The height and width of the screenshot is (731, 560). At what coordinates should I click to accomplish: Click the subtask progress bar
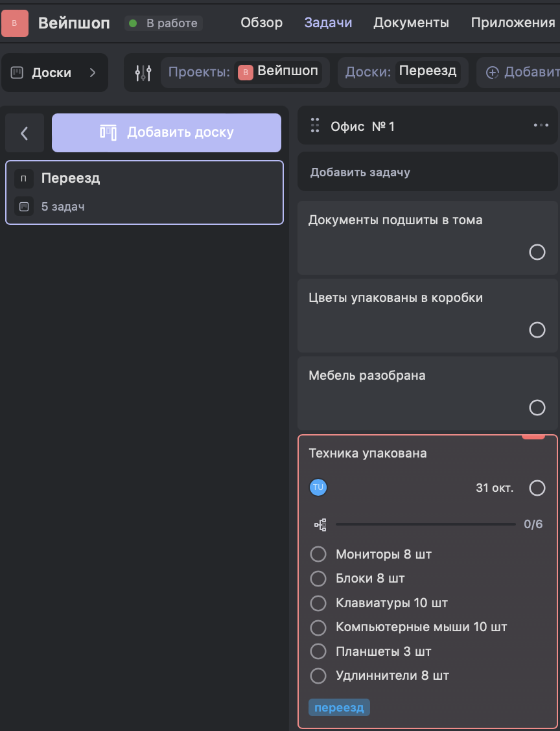(x=425, y=524)
